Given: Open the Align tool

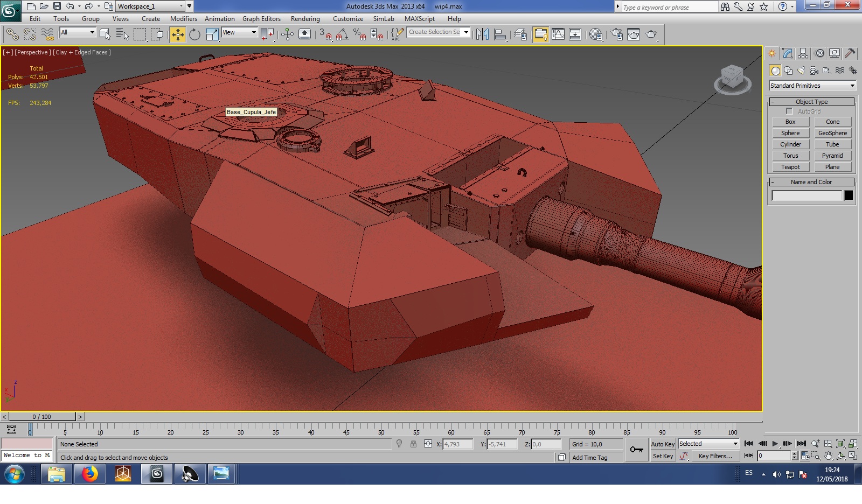Looking at the screenshot, I should tap(500, 34).
